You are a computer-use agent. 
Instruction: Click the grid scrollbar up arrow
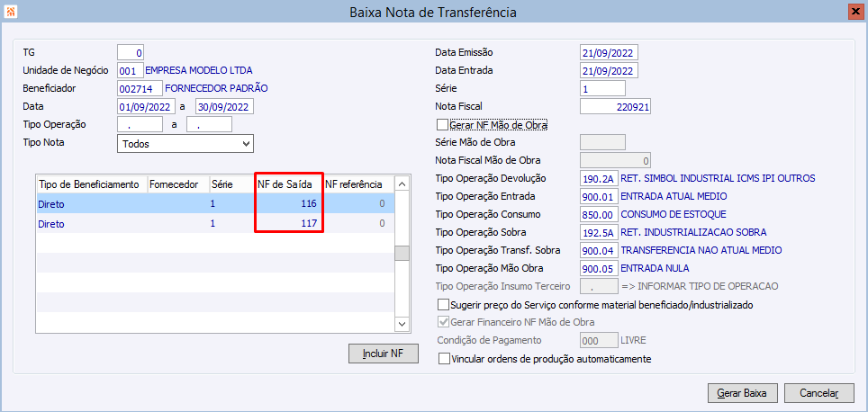(x=402, y=184)
